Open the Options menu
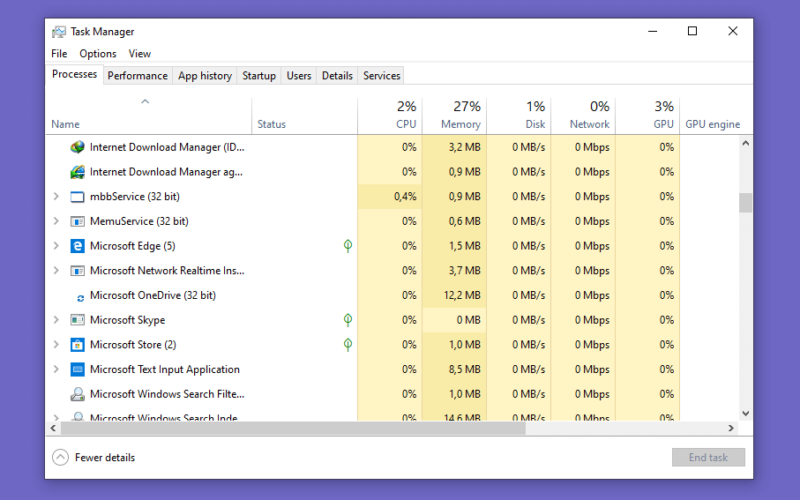 (x=98, y=54)
